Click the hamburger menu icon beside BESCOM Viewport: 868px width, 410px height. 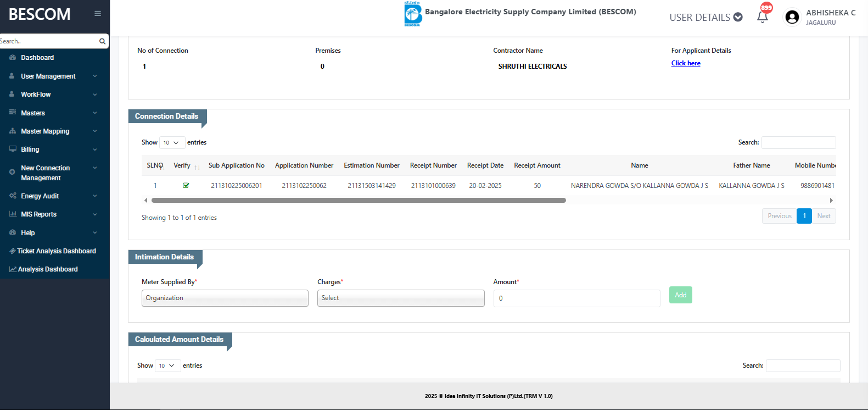(98, 14)
